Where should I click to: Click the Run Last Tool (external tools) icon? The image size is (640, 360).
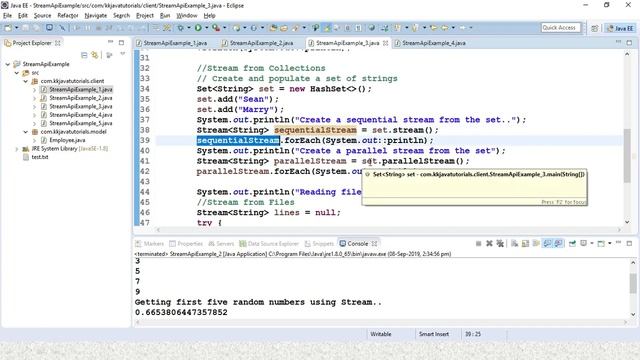(216, 28)
